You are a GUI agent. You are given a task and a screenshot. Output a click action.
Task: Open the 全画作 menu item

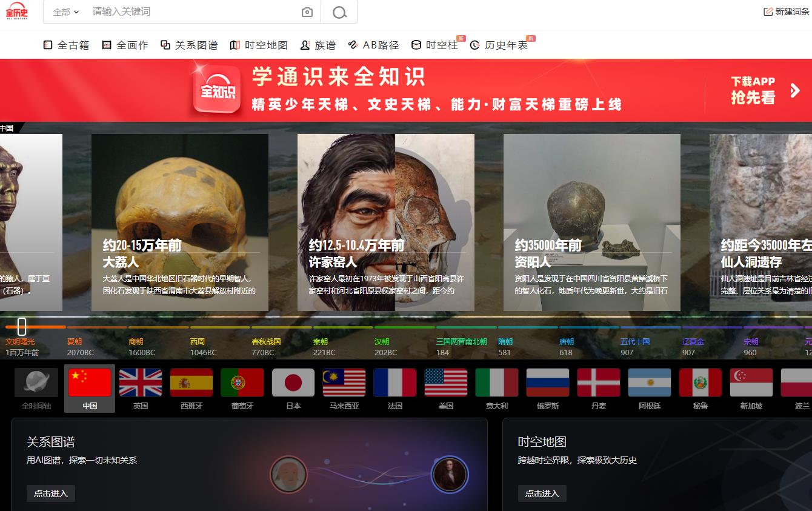pyautogui.click(x=125, y=45)
